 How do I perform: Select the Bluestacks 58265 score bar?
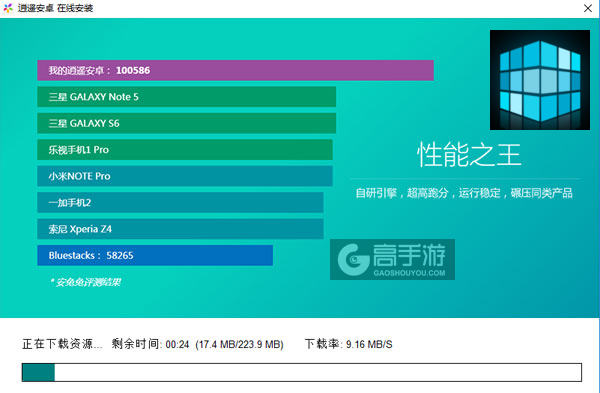[155, 255]
